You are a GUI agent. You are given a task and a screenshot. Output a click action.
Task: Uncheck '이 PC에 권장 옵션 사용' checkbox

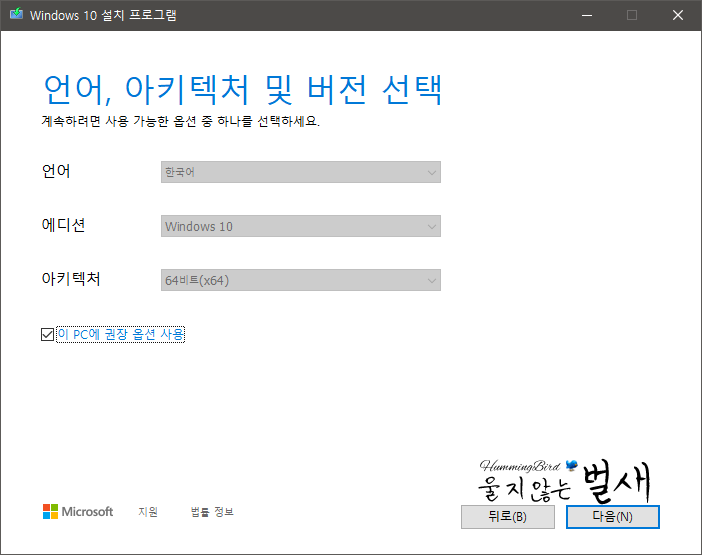point(47,334)
